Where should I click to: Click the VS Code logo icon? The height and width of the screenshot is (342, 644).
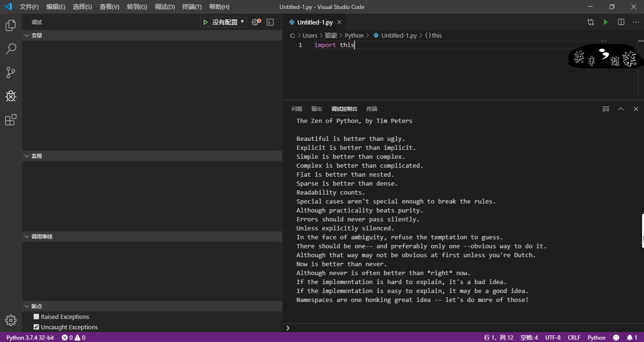tap(8, 7)
